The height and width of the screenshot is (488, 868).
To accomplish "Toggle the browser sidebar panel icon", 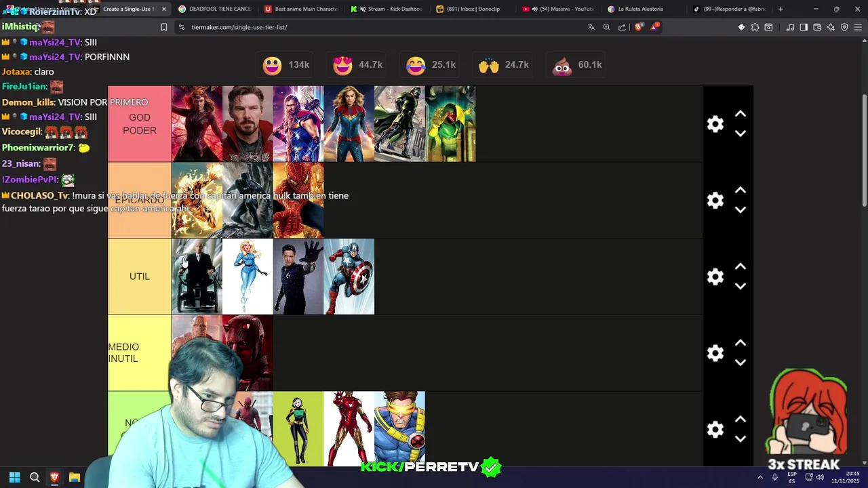I will click(804, 27).
